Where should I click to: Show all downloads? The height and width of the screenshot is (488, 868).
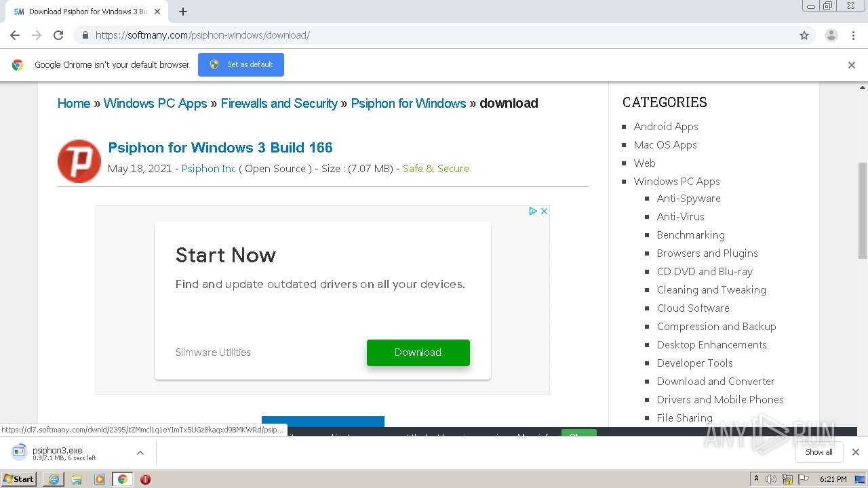(819, 452)
